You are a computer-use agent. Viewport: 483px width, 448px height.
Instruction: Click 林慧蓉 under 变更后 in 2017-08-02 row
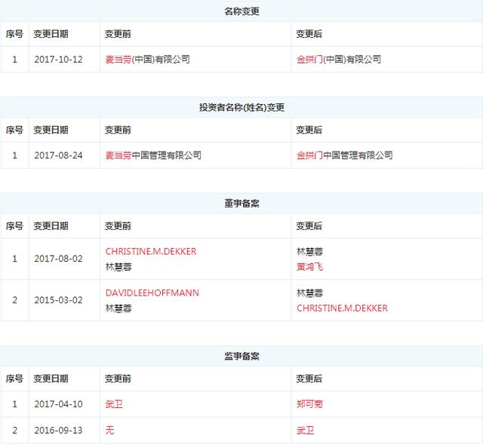tap(309, 252)
